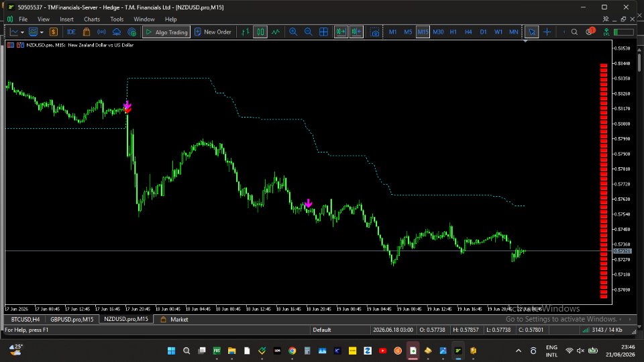644x362 pixels.
Task: Open the toolbar search magnifier
Action: click(574, 32)
